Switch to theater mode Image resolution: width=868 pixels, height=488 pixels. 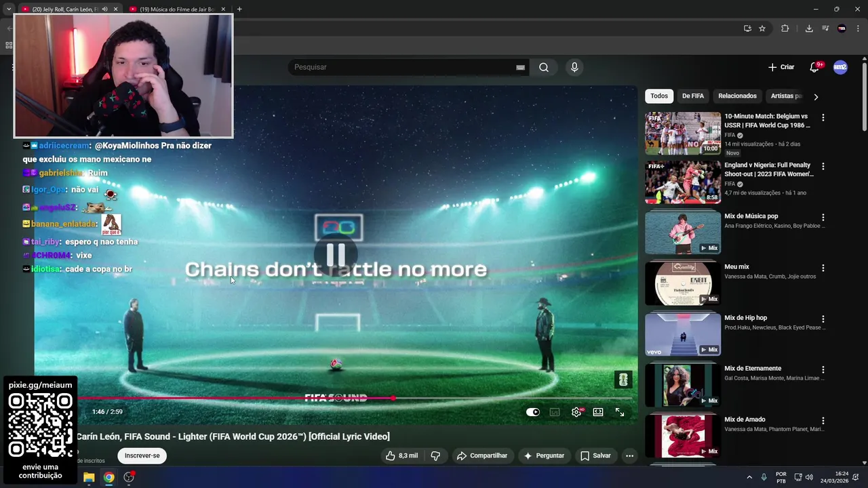click(598, 412)
